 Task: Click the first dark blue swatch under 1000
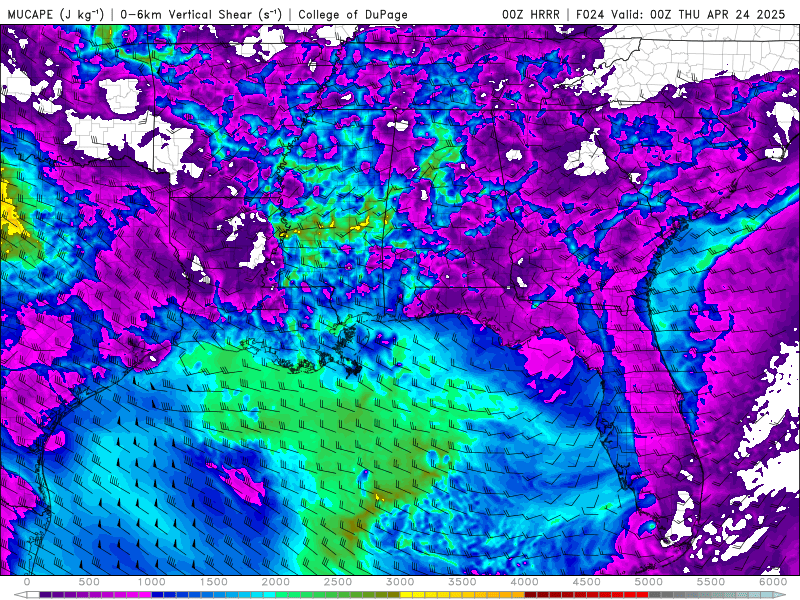coord(158,594)
